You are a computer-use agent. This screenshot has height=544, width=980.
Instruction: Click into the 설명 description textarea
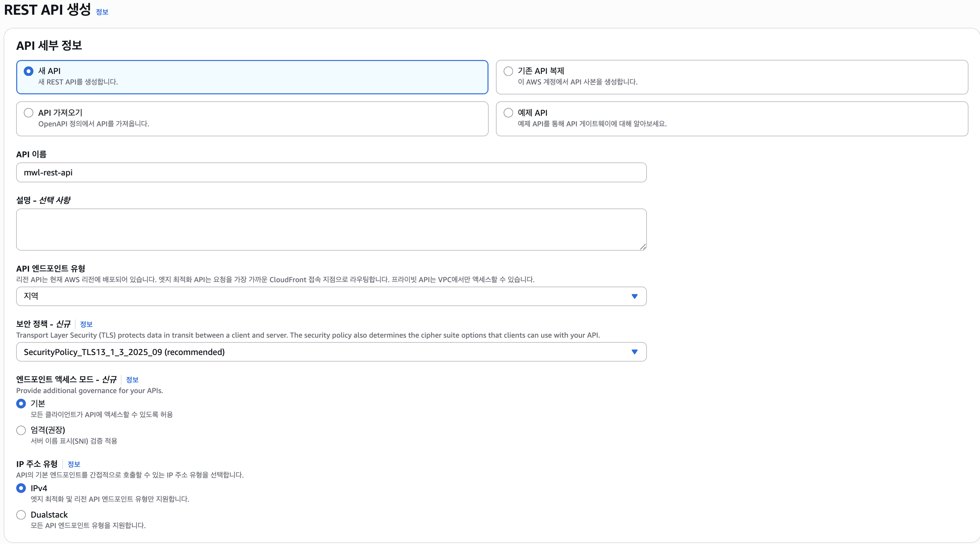[331, 229]
